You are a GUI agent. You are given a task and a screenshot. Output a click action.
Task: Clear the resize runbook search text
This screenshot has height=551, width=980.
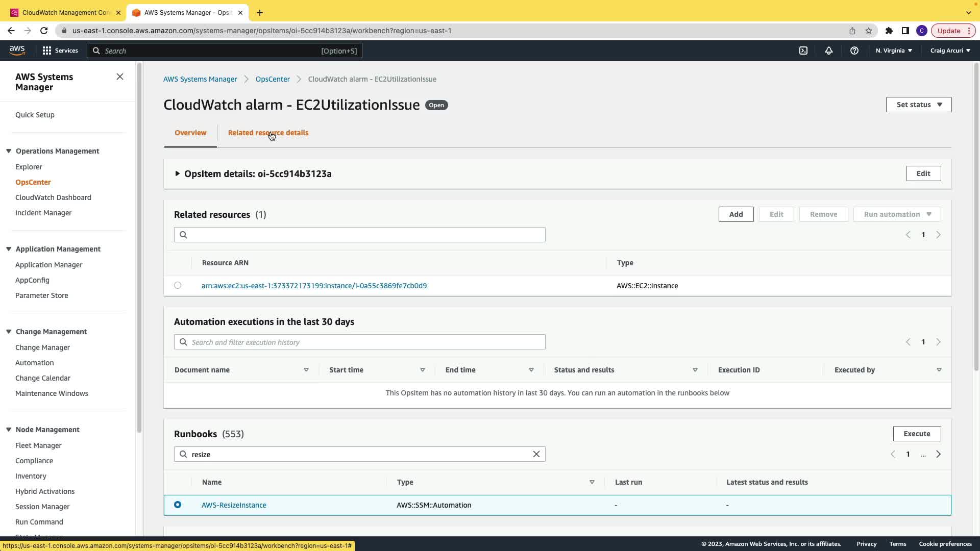(536, 454)
